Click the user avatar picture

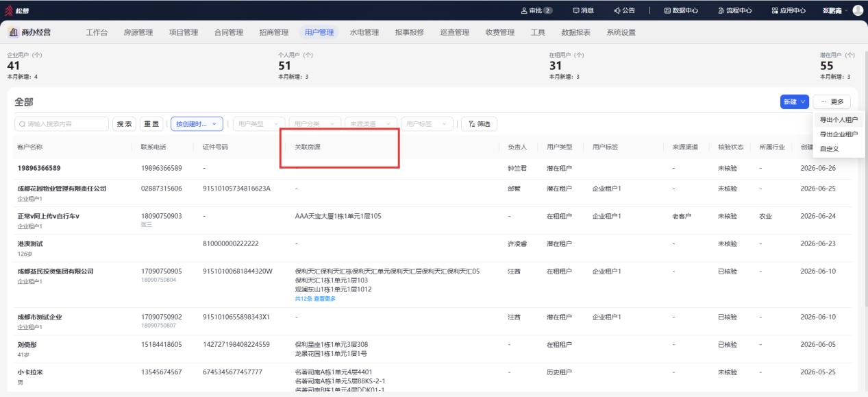tap(857, 10)
